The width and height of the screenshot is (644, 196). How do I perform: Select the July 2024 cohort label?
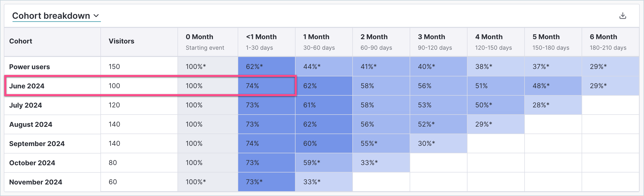[x=26, y=105]
